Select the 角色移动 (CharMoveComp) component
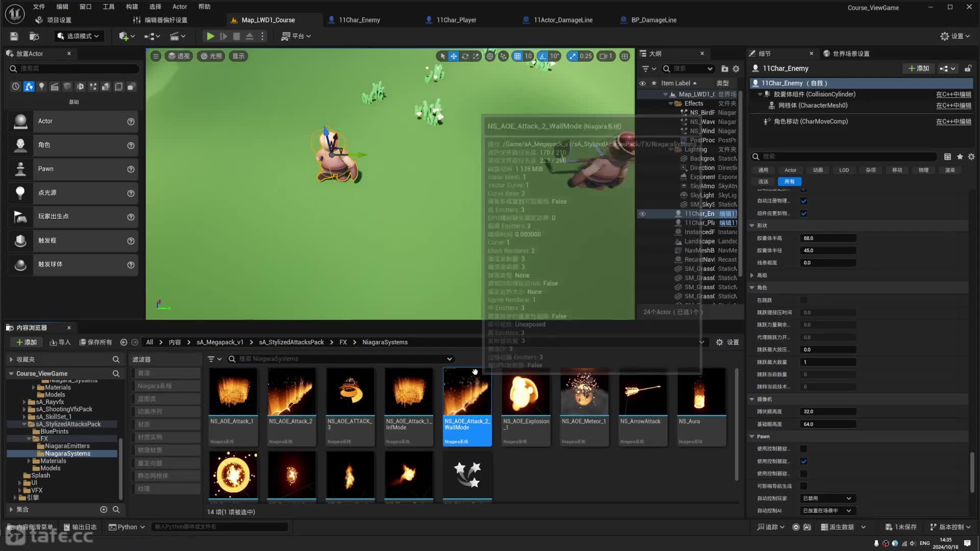Image resolution: width=980 pixels, height=551 pixels. point(811,121)
